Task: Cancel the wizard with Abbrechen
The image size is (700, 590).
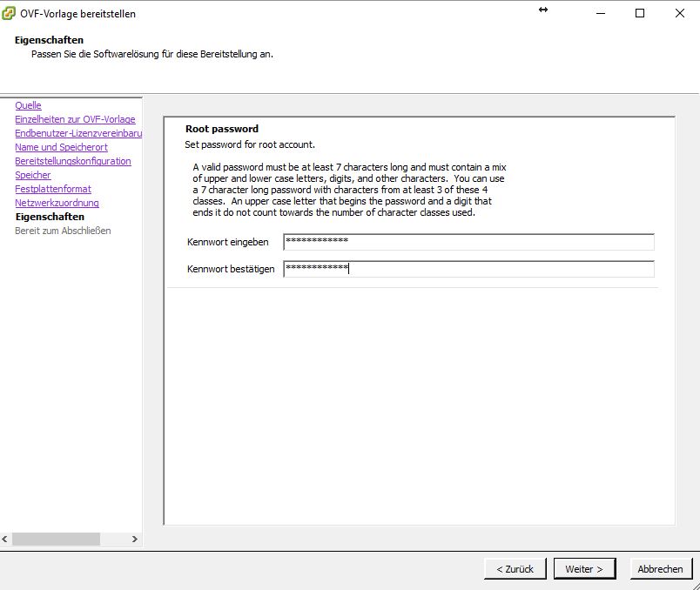Action: [661, 568]
